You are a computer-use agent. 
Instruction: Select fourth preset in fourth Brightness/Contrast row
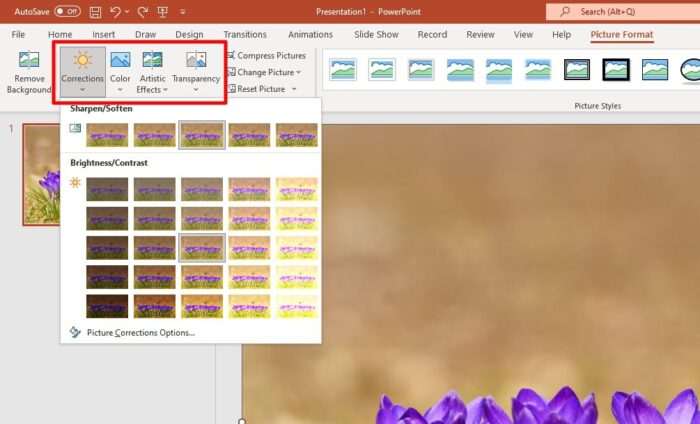coord(249,277)
